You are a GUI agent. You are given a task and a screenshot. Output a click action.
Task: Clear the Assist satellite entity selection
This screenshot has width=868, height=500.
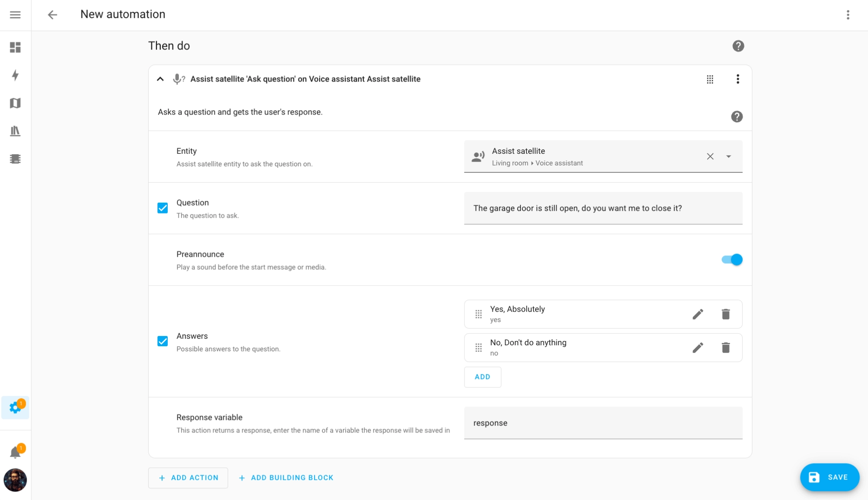click(710, 157)
